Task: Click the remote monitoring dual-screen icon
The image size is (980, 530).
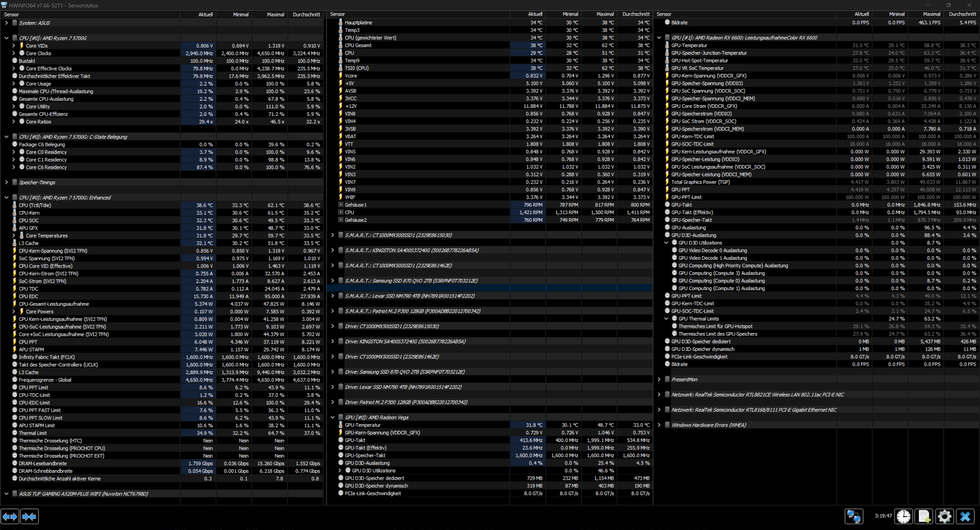Action: point(854,516)
